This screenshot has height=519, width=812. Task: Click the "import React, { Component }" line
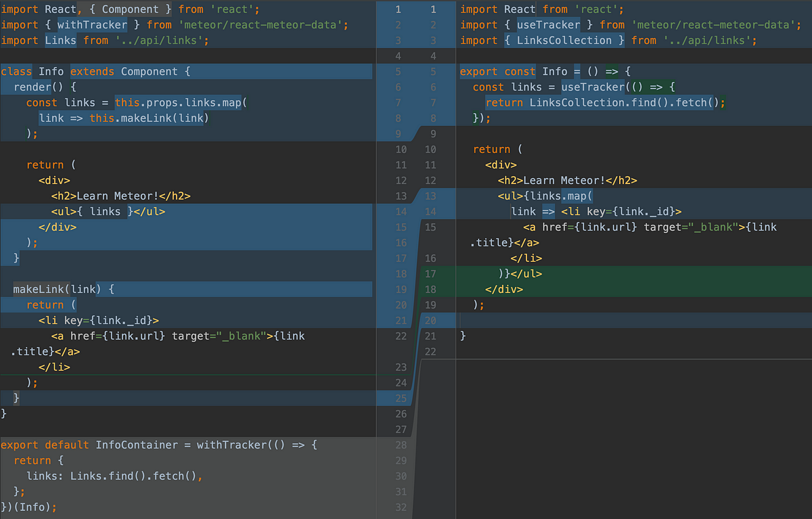pyautogui.click(x=130, y=9)
